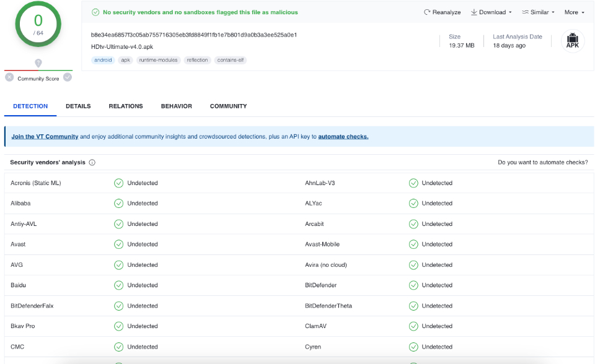Click the AVG undetected check icon

point(119,265)
